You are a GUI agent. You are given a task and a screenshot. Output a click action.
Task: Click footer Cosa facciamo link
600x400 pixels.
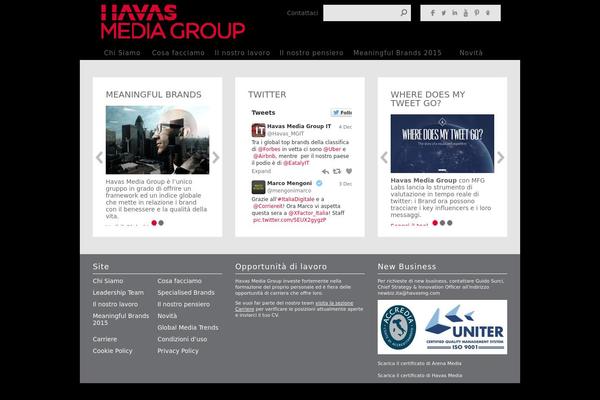pyautogui.click(x=179, y=281)
